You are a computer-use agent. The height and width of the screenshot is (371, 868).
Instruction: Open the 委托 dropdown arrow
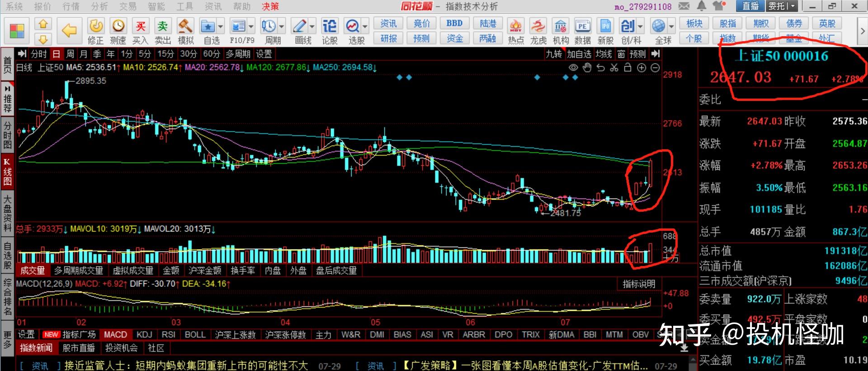(792, 6)
